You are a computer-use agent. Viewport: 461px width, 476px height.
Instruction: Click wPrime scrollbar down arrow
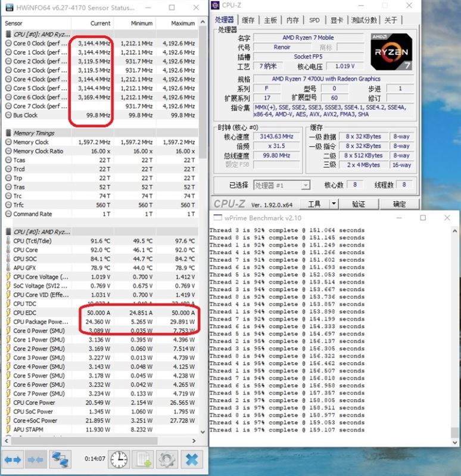point(454,442)
